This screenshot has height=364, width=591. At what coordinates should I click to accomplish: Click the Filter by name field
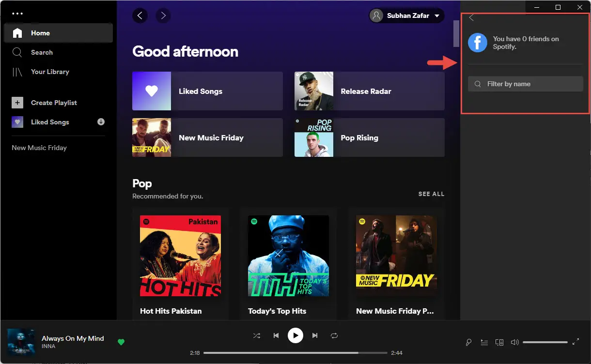[525, 84]
